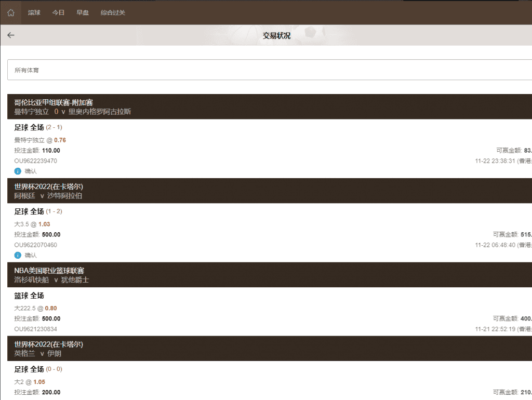Open the 滚球 tab
Screen dimensions: 532x400
tap(34, 12)
